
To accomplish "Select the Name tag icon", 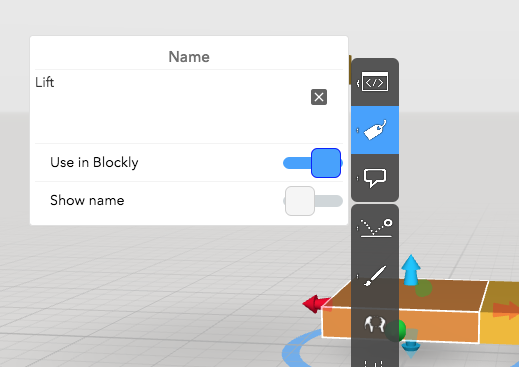I will (375, 130).
